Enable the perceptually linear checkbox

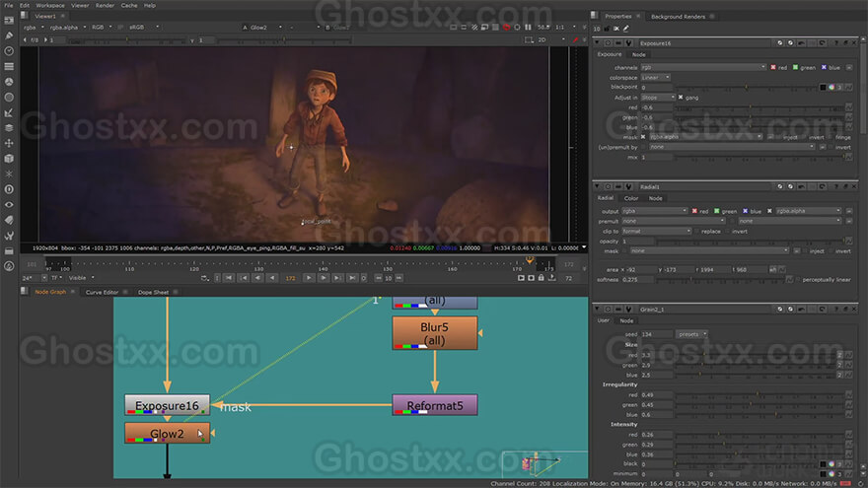pos(798,279)
